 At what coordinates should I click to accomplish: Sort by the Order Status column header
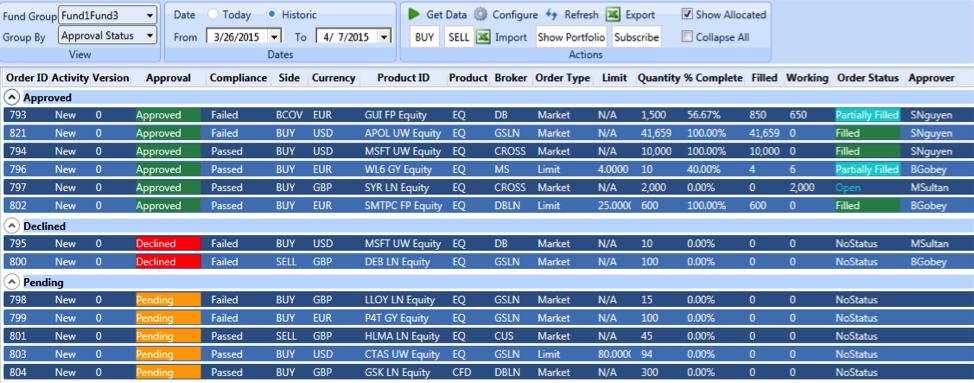(868, 78)
